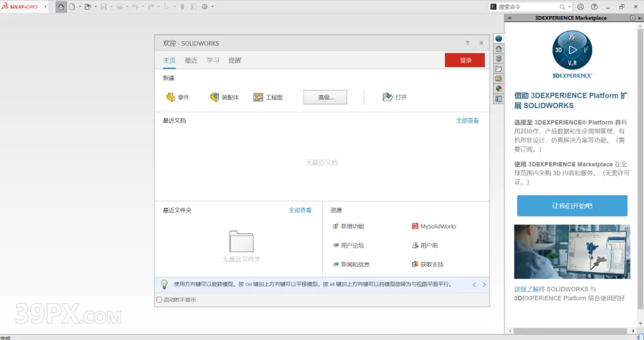The image size is (644, 340).
Task: Click the Print toolbar icon
Action: coord(119,7)
